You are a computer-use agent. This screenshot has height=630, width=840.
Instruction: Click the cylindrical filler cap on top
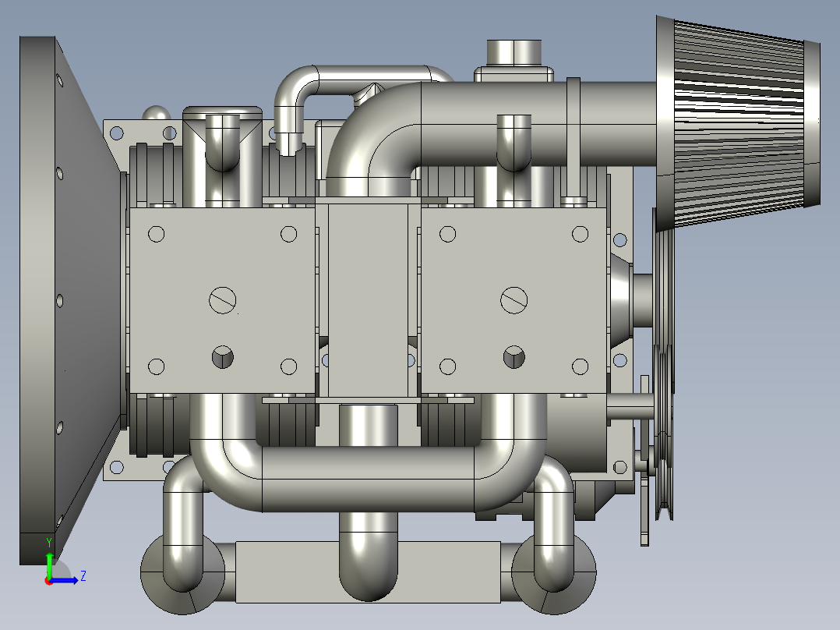click(x=514, y=52)
